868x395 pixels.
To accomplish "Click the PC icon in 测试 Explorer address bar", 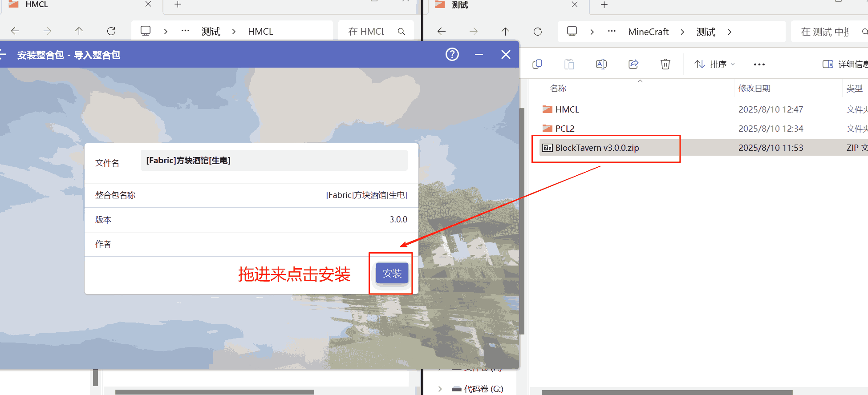I will tap(572, 32).
